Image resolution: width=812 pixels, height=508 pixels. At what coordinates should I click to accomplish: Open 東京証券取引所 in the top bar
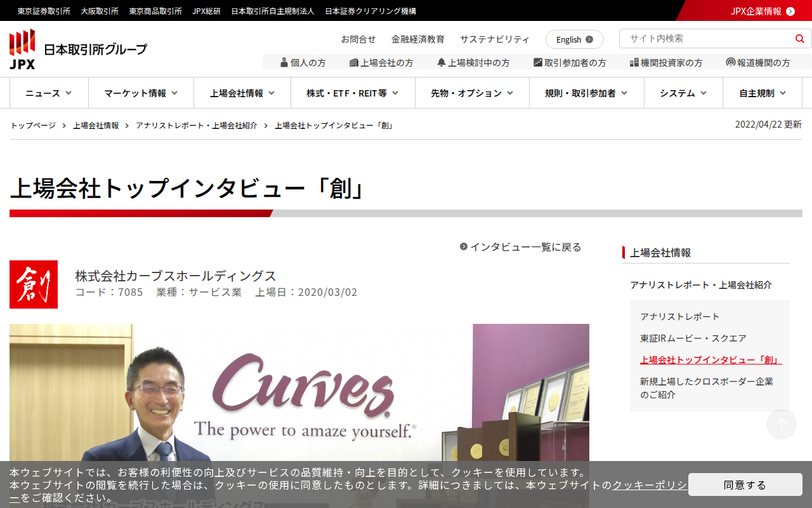tap(44, 11)
